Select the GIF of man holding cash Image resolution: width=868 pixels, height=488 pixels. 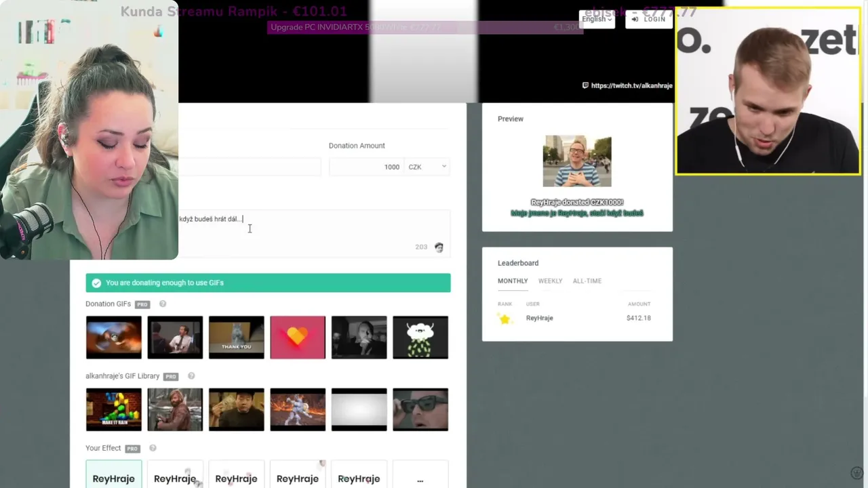[x=237, y=409]
